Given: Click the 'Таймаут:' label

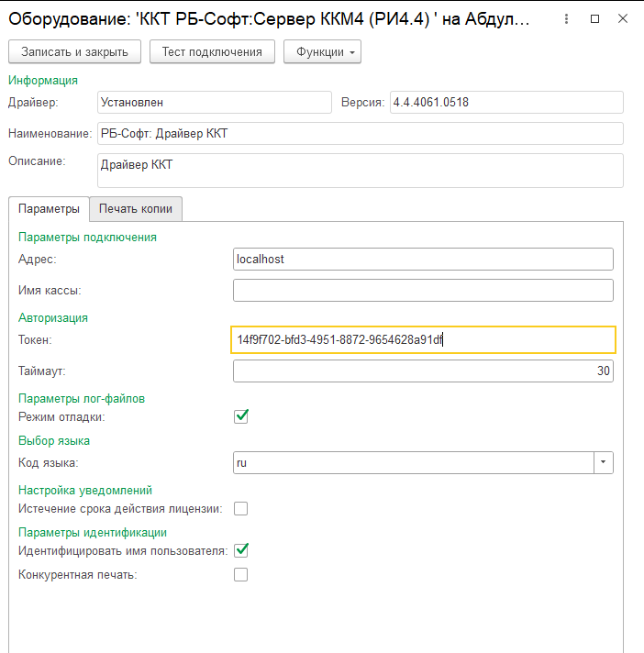Looking at the screenshot, I should click(41, 371).
